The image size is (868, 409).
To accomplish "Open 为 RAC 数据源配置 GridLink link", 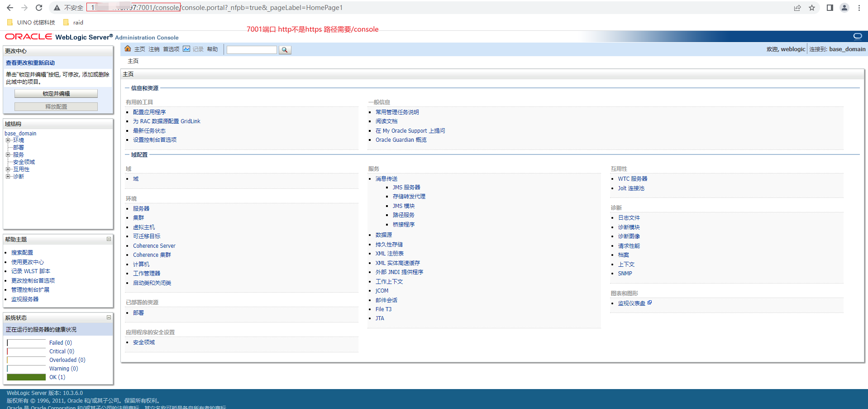I will (167, 121).
